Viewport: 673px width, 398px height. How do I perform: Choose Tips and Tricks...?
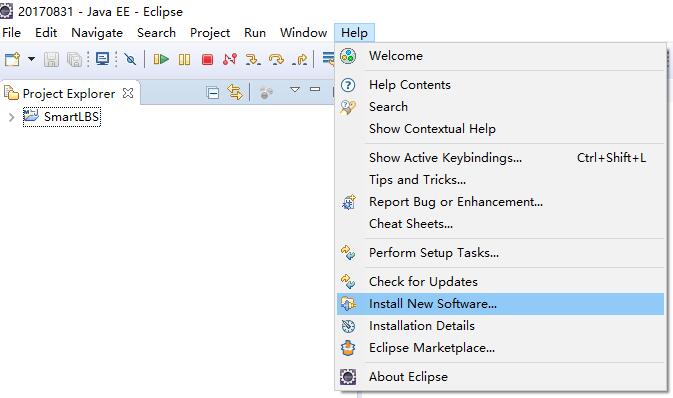coord(500,180)
